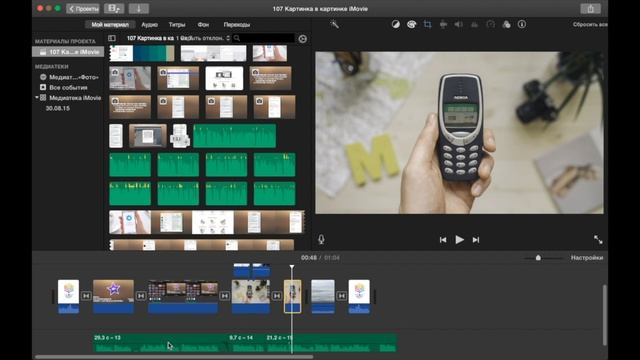Show clip information icon
Image resolution: width=640 pixels, height=360 pixels.
click(x=522, y=24)
